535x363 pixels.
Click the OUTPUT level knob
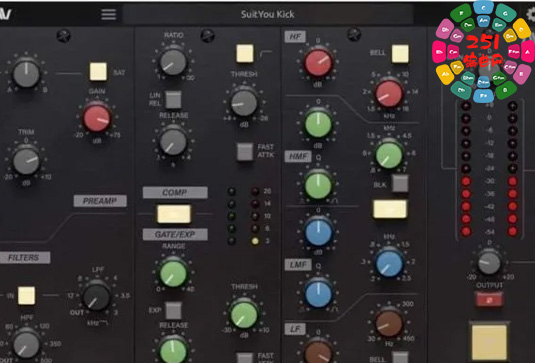(489, 262)
